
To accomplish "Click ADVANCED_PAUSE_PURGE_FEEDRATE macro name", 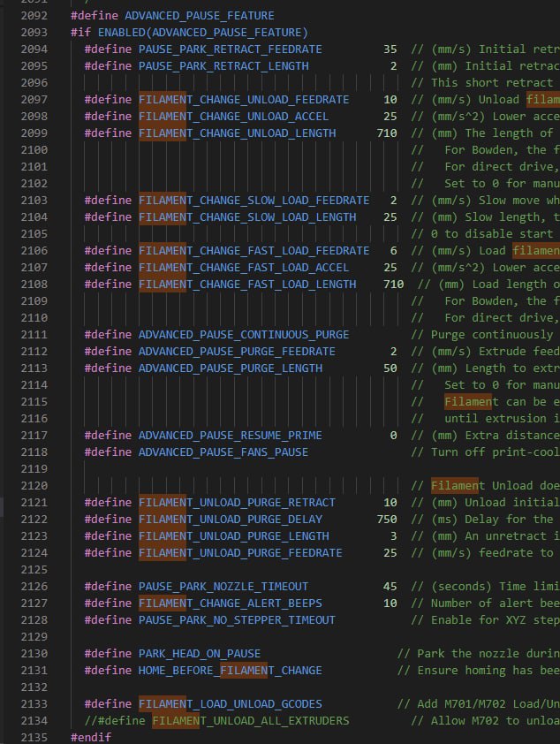I will click(x=237, y=352).
